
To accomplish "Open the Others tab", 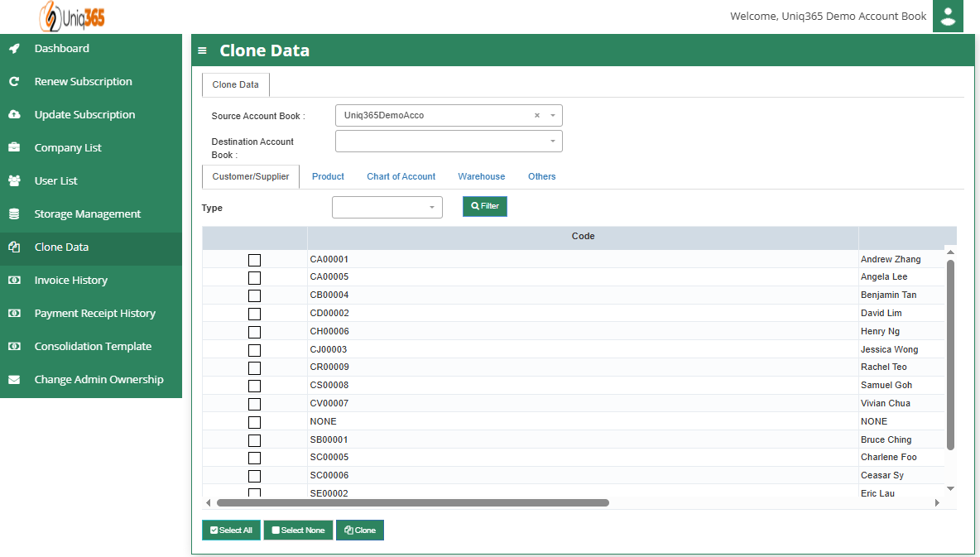I will pos(542,176).
